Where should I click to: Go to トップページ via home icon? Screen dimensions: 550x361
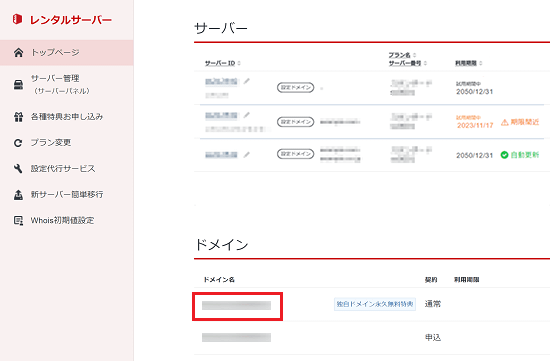click(18, 53)
